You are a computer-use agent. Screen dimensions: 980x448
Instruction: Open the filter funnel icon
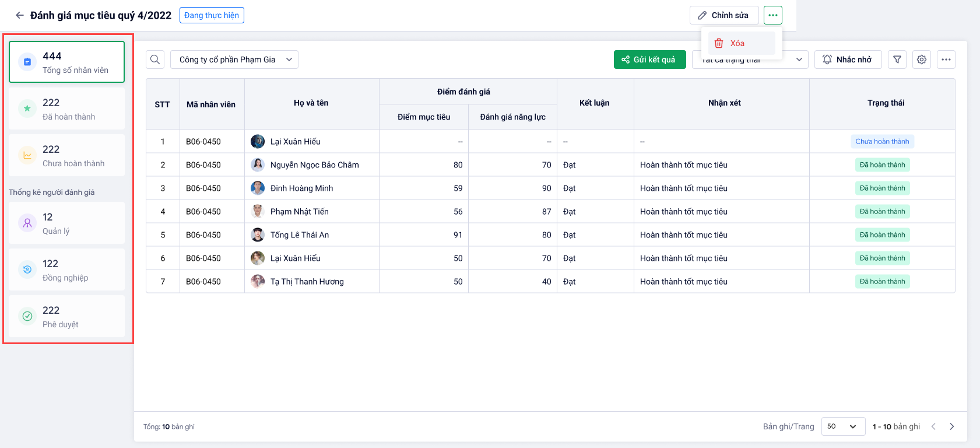(897, 60)
